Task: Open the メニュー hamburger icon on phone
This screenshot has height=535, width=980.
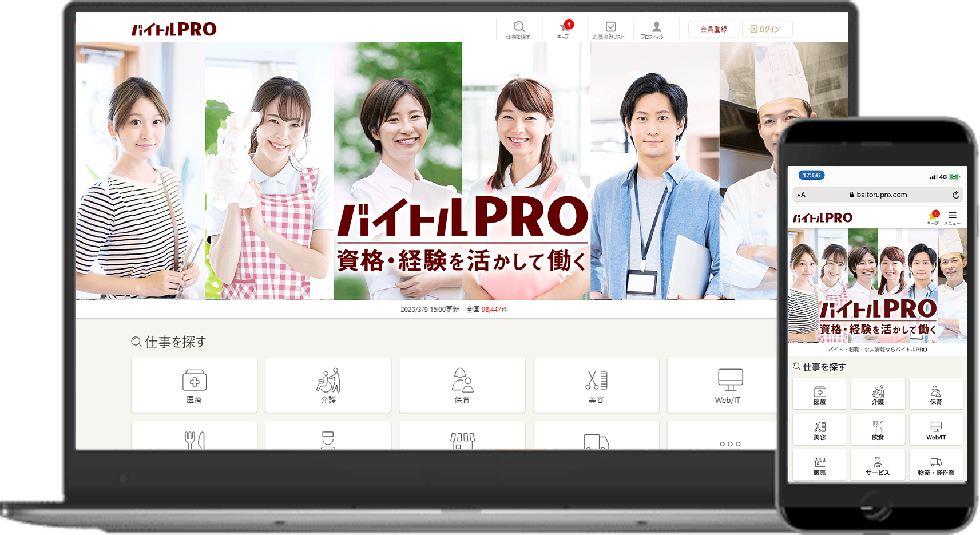Action: pyautogui.click(x=952, y=218)
